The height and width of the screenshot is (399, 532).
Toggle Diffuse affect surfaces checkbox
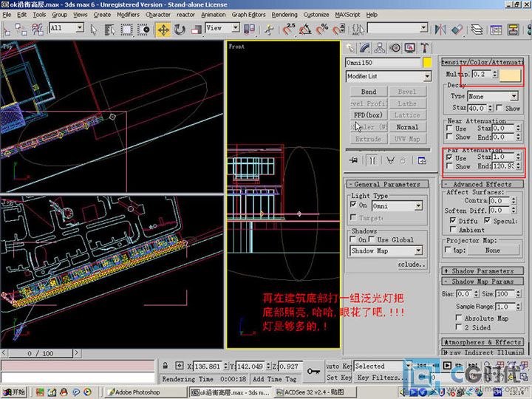(453, 220)
